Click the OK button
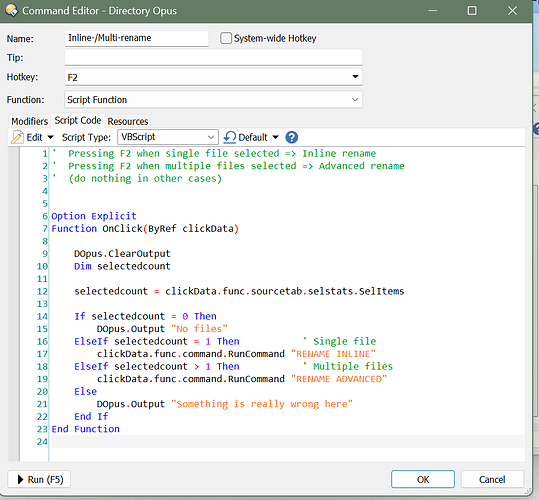Image resolution: width=539 pixels, height=500 pixels. (423, 479)
